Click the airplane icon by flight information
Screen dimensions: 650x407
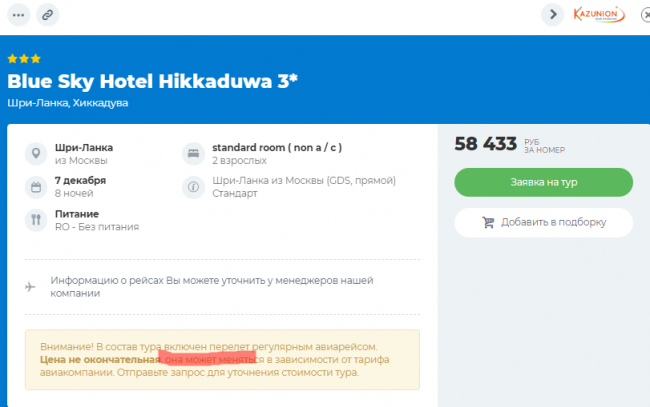tap(31, 287)
